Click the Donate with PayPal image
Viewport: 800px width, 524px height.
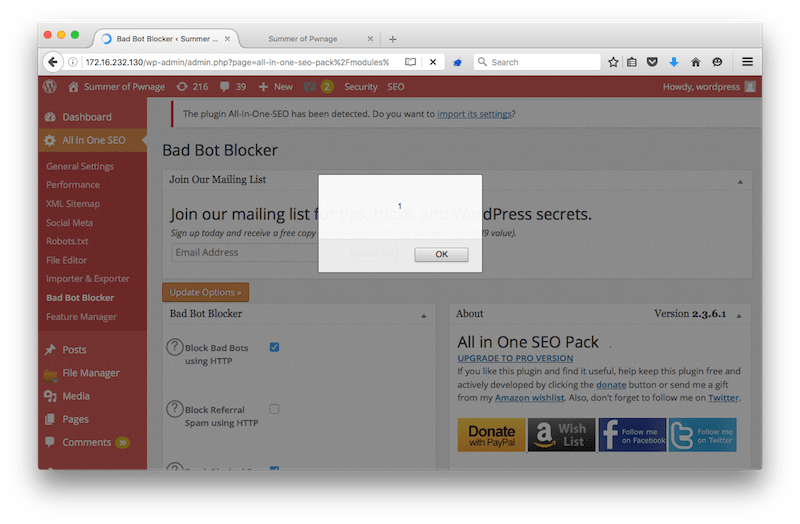(491, 435)
